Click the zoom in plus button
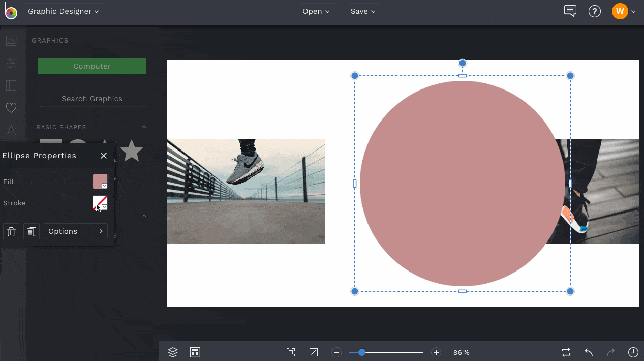 pyautogui.click(x=436, y=352)
